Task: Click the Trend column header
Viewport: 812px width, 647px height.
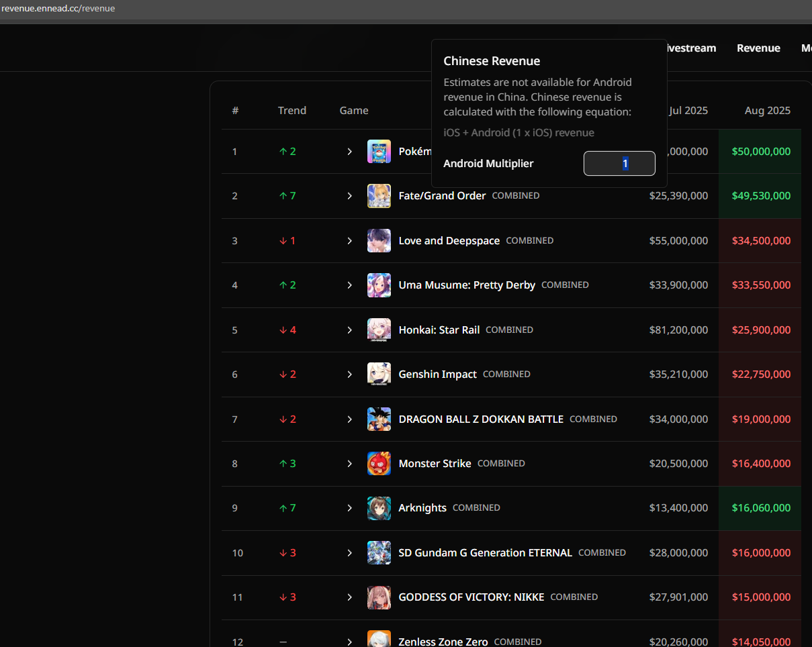Action: click(x=292, y=111)
